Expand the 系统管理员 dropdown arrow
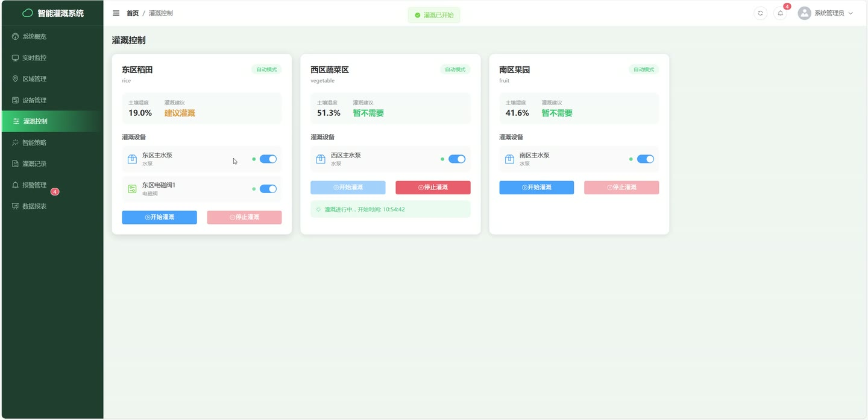Viewport: 868px width, 420px height. coord(851,13)
